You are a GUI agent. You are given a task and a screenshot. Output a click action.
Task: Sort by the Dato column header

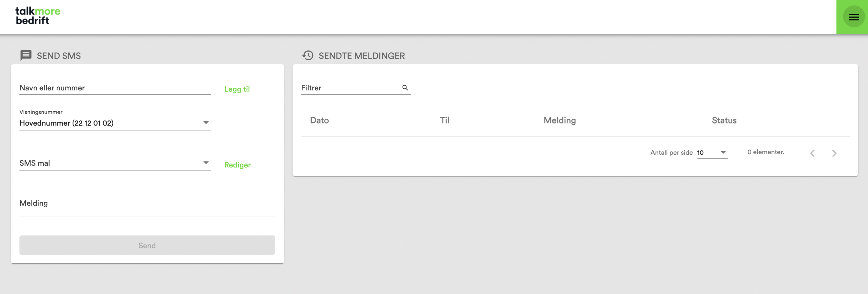point(319,120)
